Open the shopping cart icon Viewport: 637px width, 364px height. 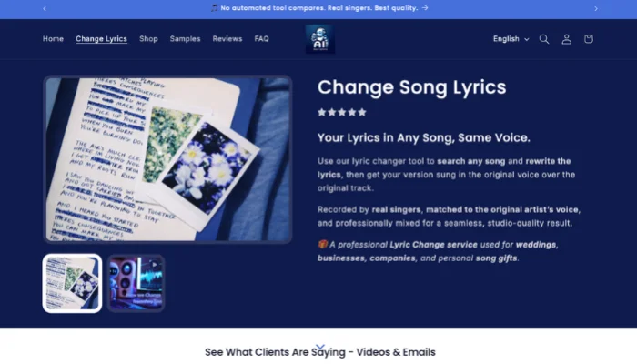(x=588, y=39)
